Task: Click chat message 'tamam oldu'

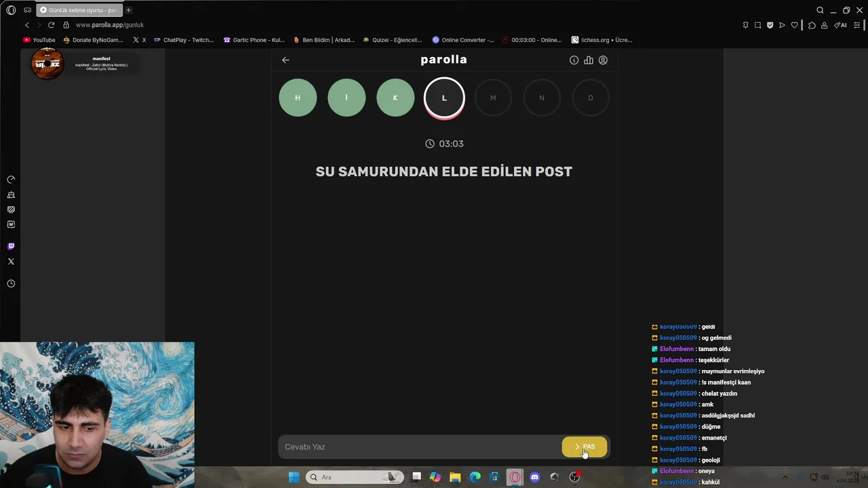Action: (x=714, y=349)
